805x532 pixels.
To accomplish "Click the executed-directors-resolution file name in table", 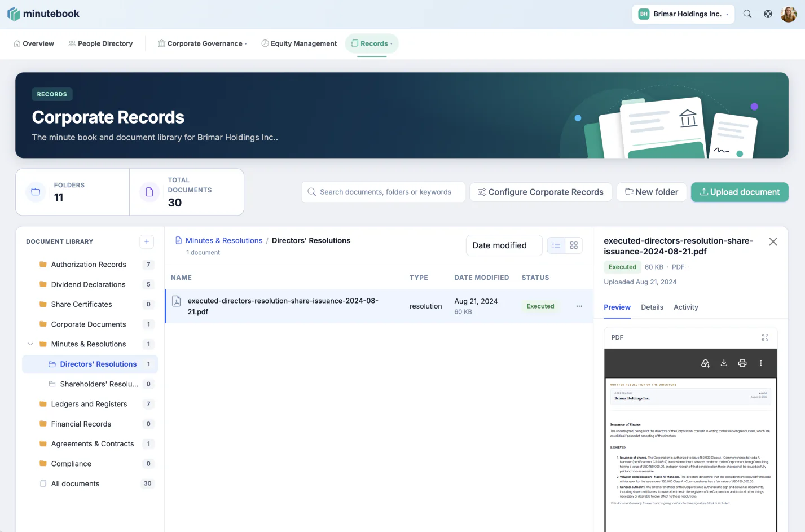I will pos(283,306).
